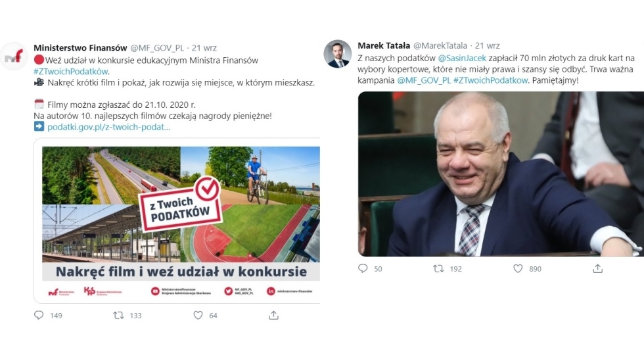Viewport: 644px width, 363px height.
Task: Share Marek Tatała's tweet
Action: [597, 268]
